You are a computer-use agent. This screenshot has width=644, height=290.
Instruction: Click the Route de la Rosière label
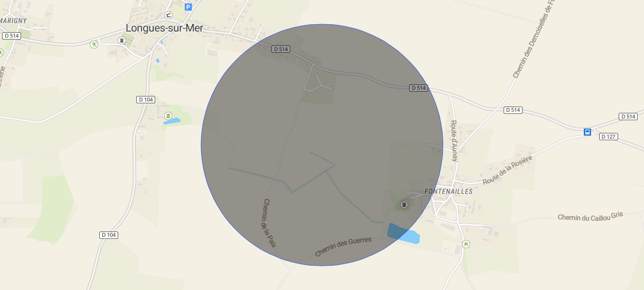coord(507,170)
